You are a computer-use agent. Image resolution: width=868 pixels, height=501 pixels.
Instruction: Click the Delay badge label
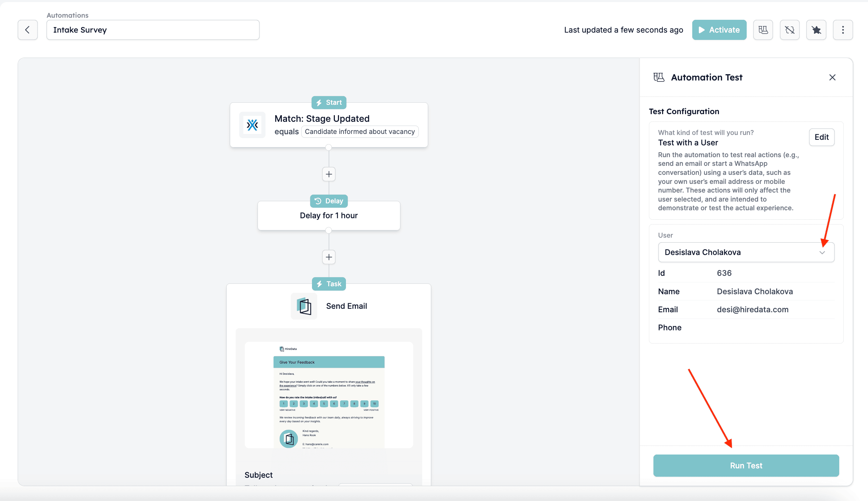coord(329,201)
